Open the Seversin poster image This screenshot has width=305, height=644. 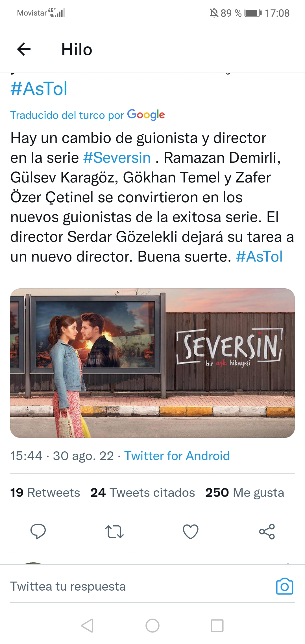[x=152, y=363]
